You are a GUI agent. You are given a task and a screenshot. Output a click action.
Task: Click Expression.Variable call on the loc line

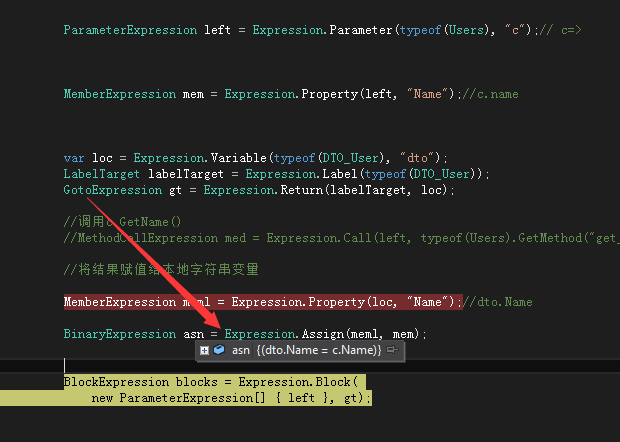pos(200,158)
